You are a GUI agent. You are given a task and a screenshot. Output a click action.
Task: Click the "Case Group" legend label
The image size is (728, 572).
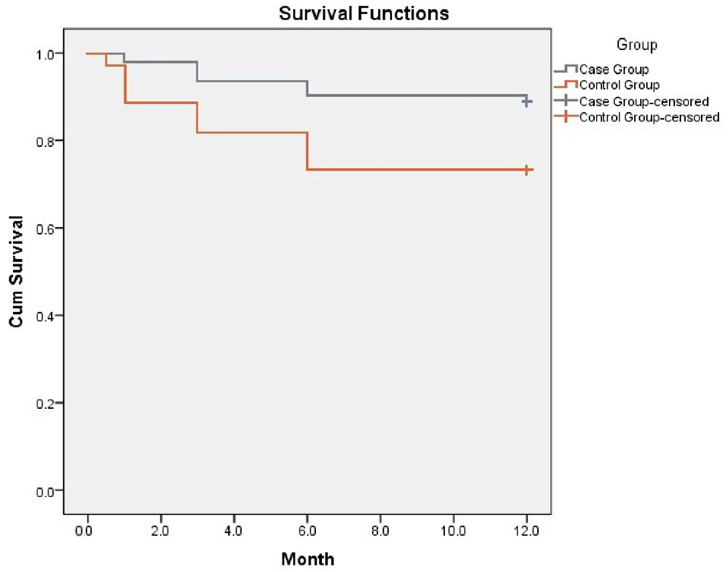click(614, 69)
